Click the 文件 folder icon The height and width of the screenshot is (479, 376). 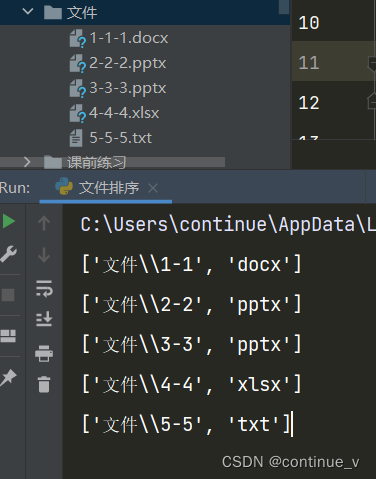point(53,13)
